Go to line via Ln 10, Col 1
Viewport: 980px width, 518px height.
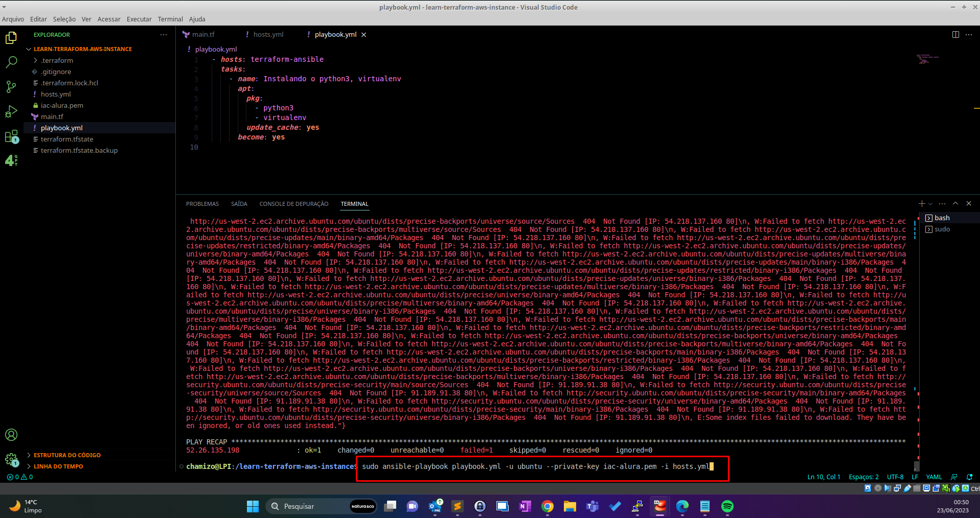click(x=824, y=477)
